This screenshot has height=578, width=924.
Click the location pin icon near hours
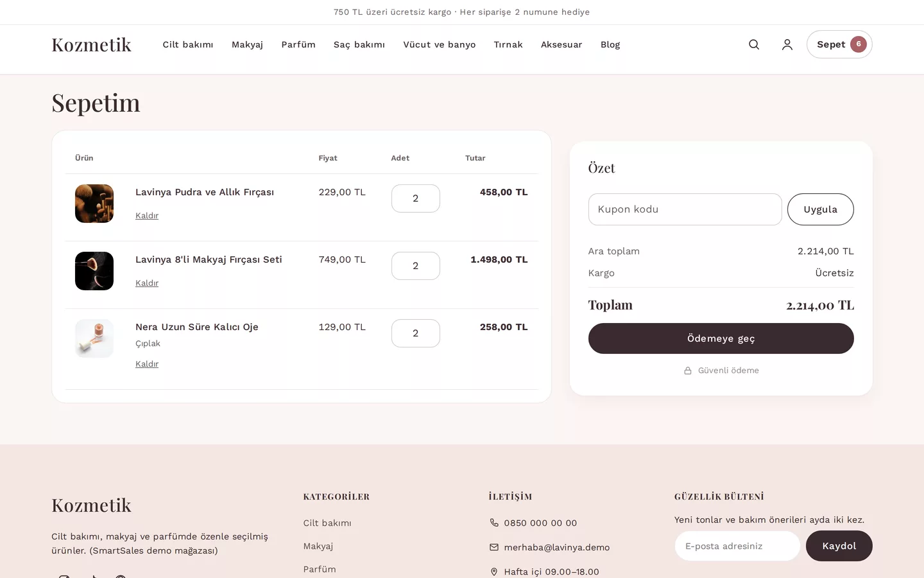pos(494,572)
